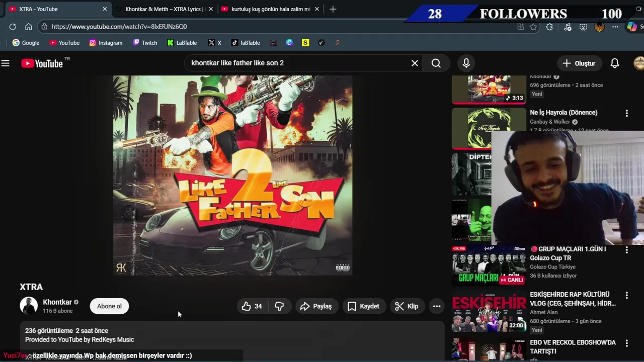Open the Golazo Cup Türkiye channel name

pos(552,267)
